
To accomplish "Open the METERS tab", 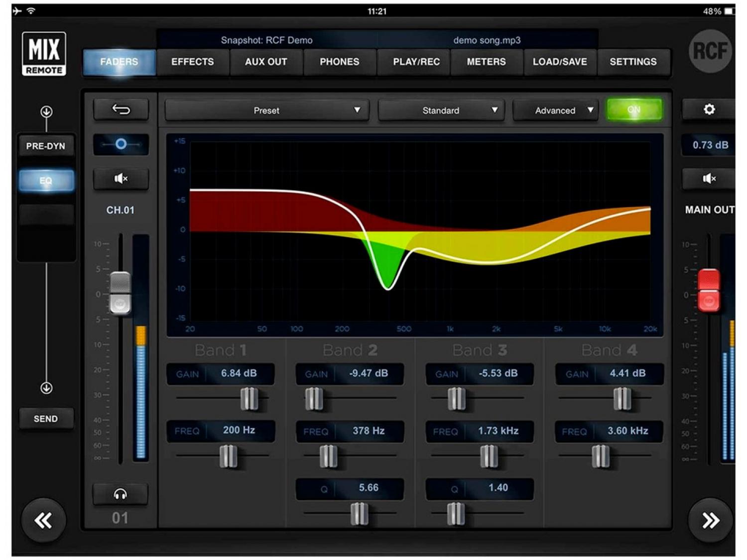I will pyautogui.click(x=486, y=62).
